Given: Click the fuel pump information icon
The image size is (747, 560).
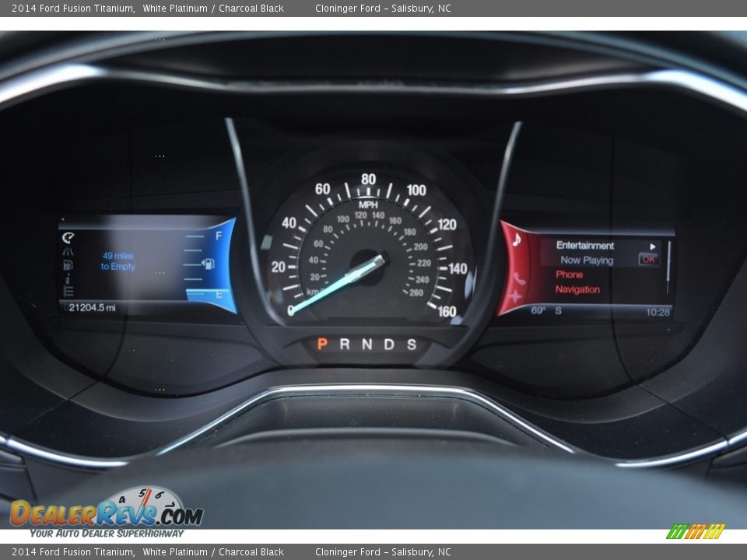Looking at the screenshot, I should (68, 264).
